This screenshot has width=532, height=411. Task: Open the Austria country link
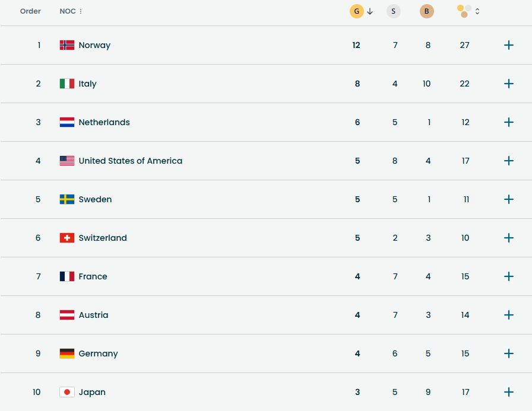93,315
